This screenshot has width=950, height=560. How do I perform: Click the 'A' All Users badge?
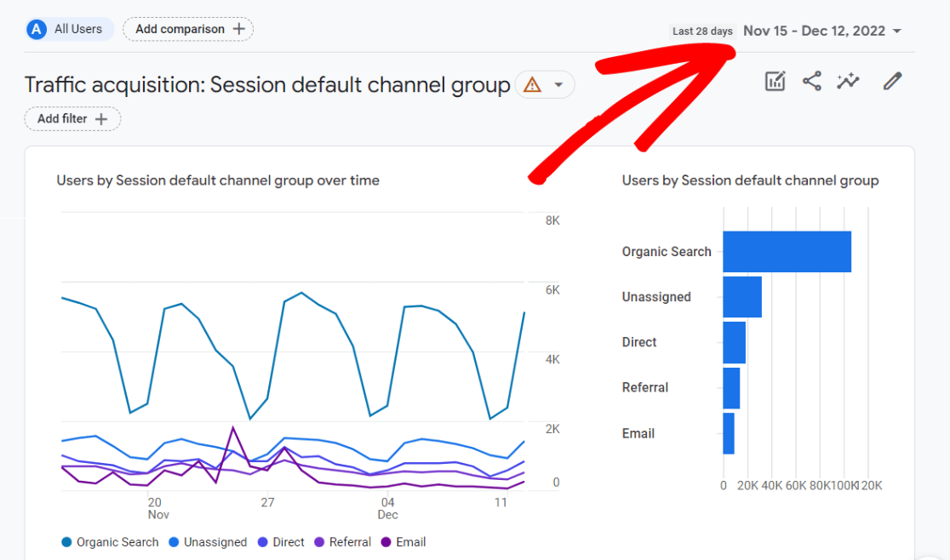(36, 29)
